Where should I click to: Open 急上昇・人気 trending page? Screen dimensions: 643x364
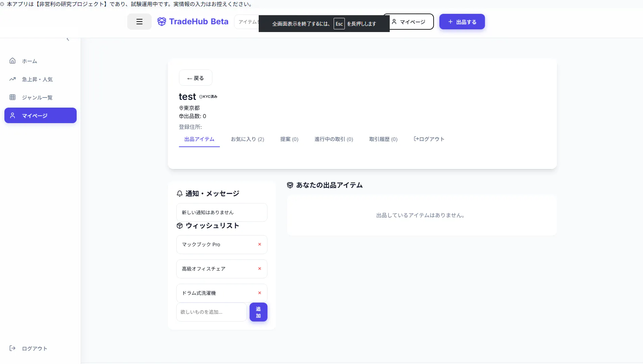pyautogui.click(x=37, y=79)
